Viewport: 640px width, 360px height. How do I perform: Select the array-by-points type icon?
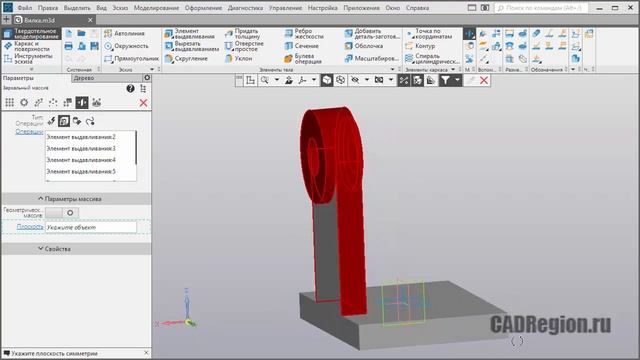pos(53,102)
